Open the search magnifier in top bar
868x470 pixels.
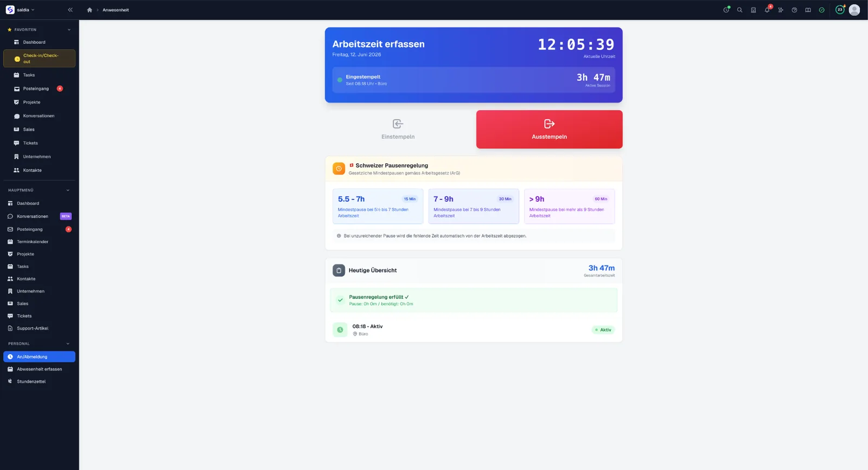pos(739,10)
